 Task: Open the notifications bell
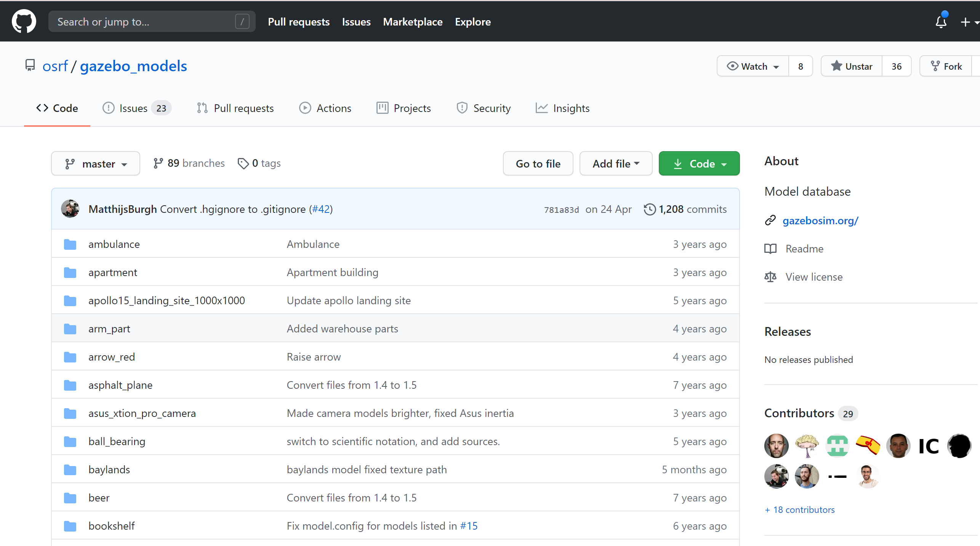941,22
